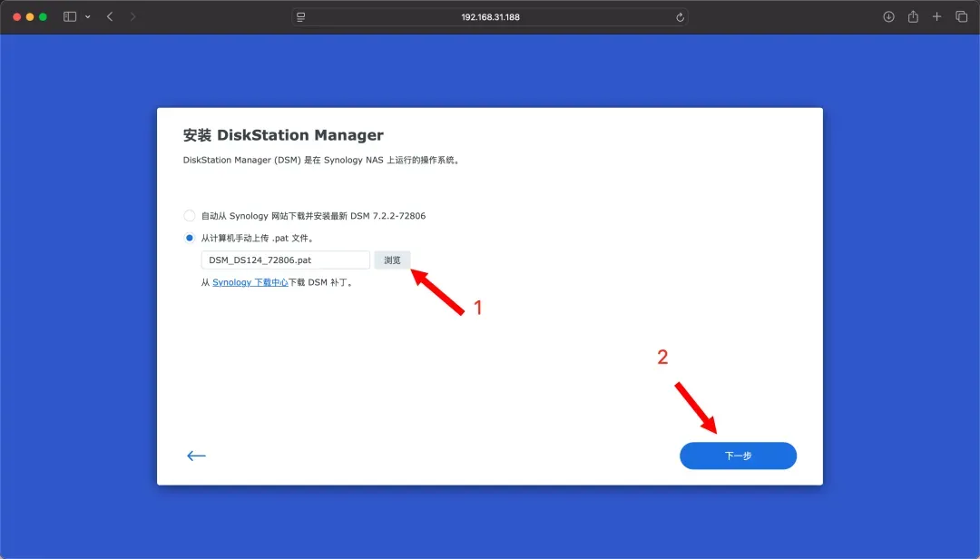Select automatic download of DSM 7.2.2-72806
980x559 pixels.
190,216
